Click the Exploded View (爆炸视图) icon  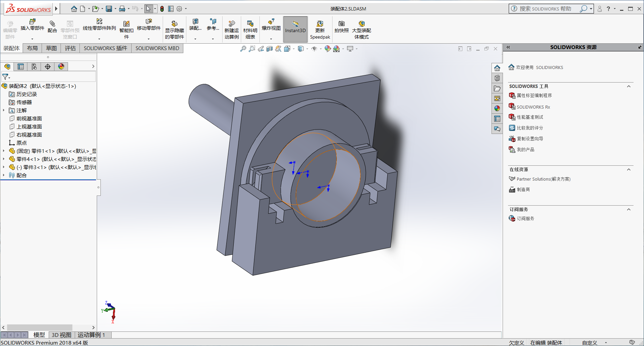(x=271, y=22)
